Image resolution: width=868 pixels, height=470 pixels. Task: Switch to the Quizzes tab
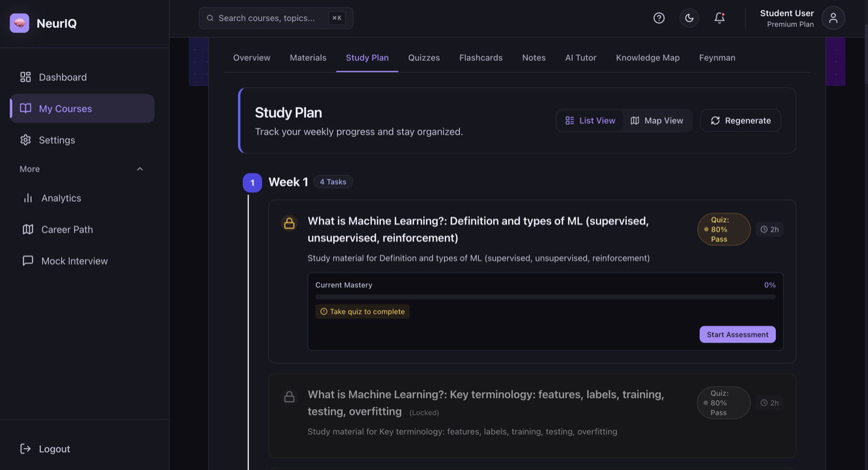click(424, 58)
